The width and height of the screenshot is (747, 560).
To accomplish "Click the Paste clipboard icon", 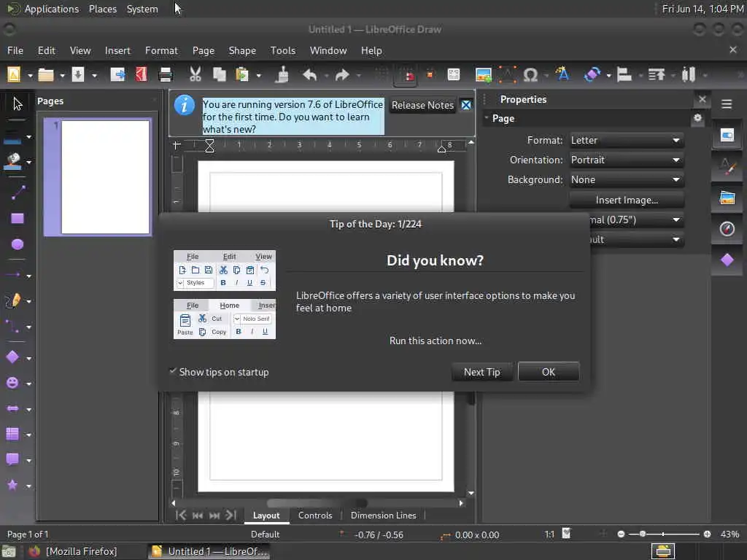I will point(242,75).
